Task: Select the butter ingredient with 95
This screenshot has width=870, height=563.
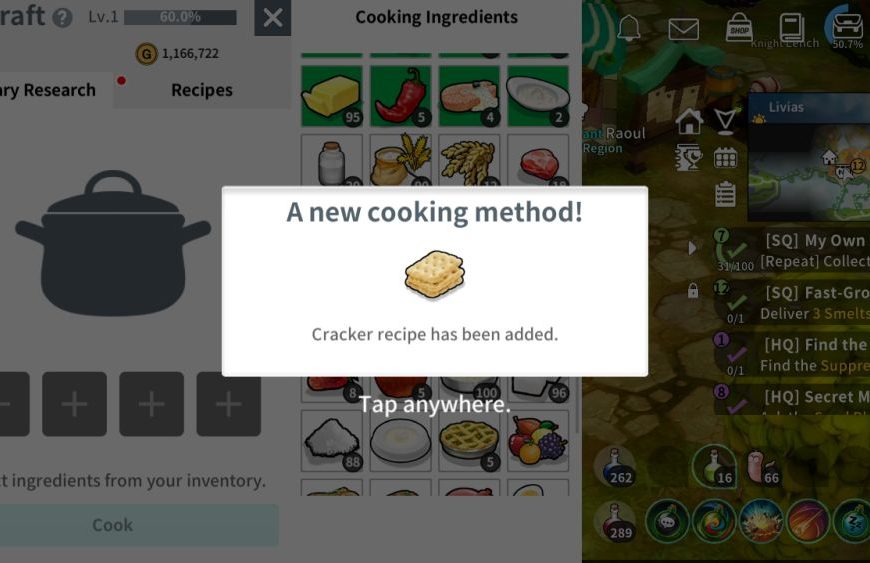Action: click(332, 96)
